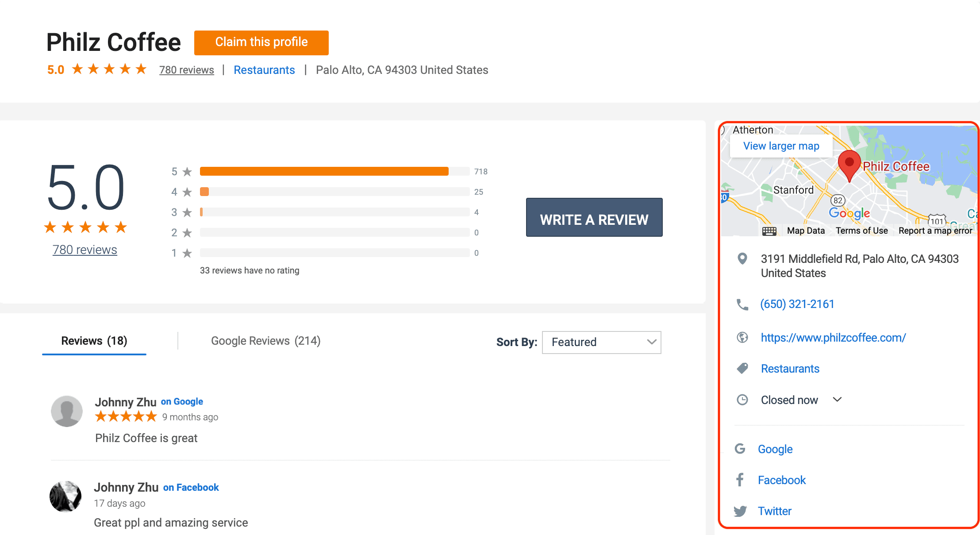Click the stars below the large 5.0 score
The height and width of the screenshot is (535, 980).
(x=85, y=227)
